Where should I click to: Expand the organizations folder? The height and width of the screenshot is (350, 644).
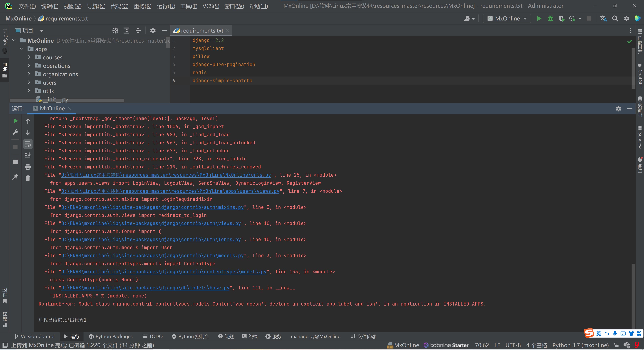tap(29, 74)
